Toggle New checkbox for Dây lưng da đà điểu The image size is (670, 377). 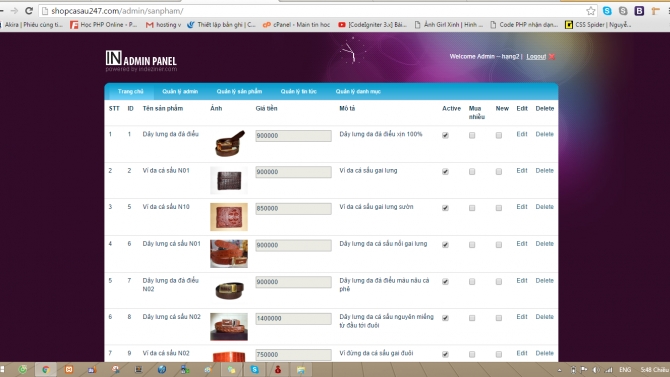tap(499, 135)
